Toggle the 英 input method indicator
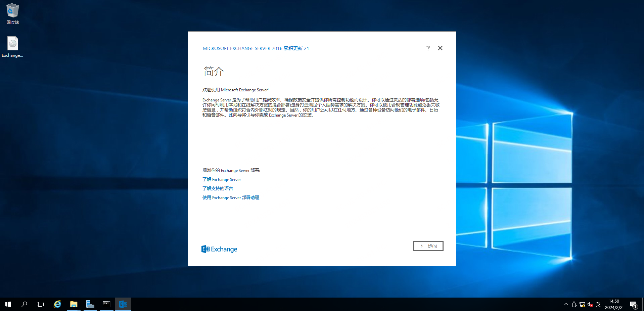The width and height of the screenshot is (644, 311). coord(598,305)
